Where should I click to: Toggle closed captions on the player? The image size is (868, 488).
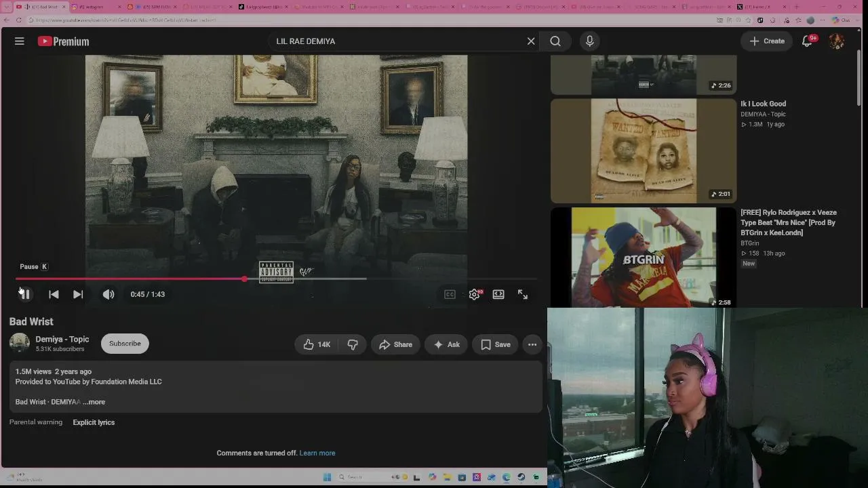click(x=450, y=294)
